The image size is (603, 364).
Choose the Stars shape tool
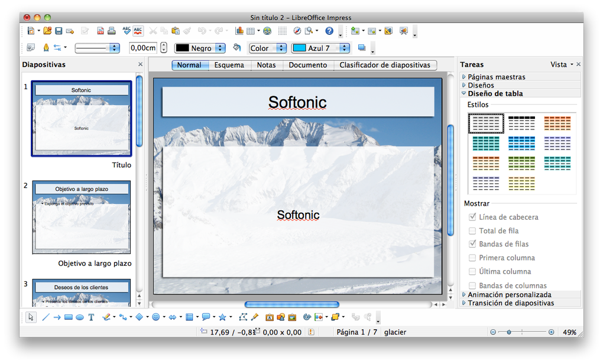click(222, 317)
